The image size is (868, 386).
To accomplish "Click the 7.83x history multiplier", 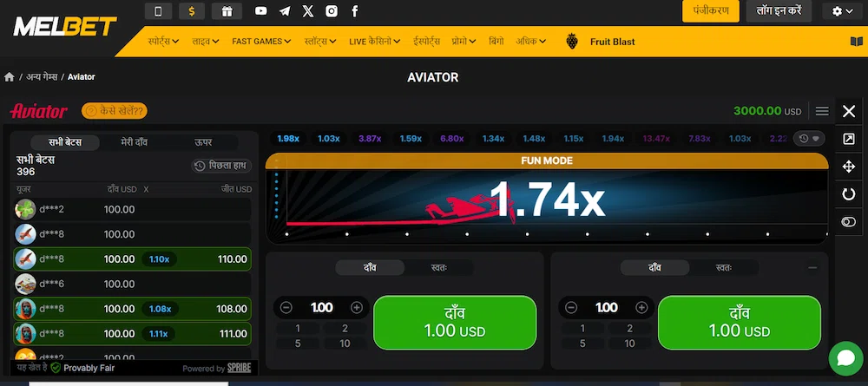I will [x=699, y=139].
